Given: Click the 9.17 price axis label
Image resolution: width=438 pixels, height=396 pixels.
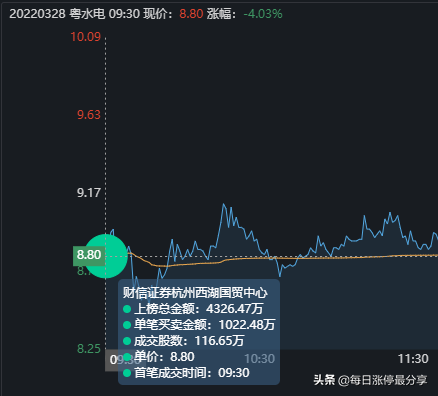Looking at the screenshot, I should click(89, 193).
